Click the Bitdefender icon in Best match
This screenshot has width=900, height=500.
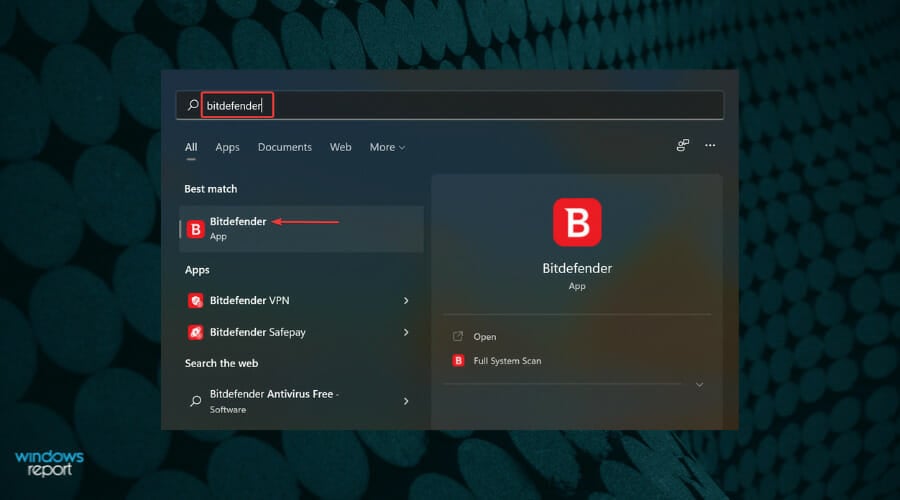pos(196,229)
